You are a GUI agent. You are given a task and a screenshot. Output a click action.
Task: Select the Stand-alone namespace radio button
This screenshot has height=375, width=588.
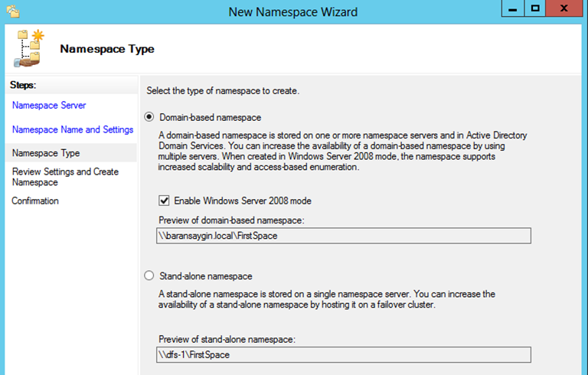[149, 276]
